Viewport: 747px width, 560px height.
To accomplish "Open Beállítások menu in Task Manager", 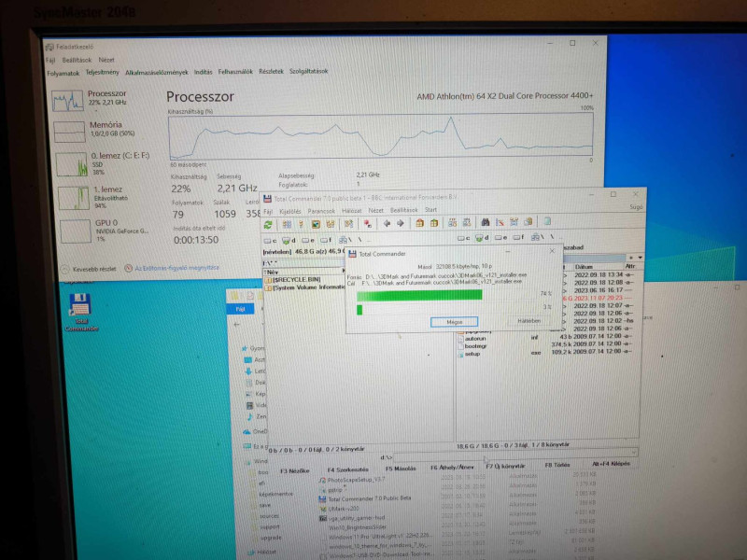I will (77, 60).
